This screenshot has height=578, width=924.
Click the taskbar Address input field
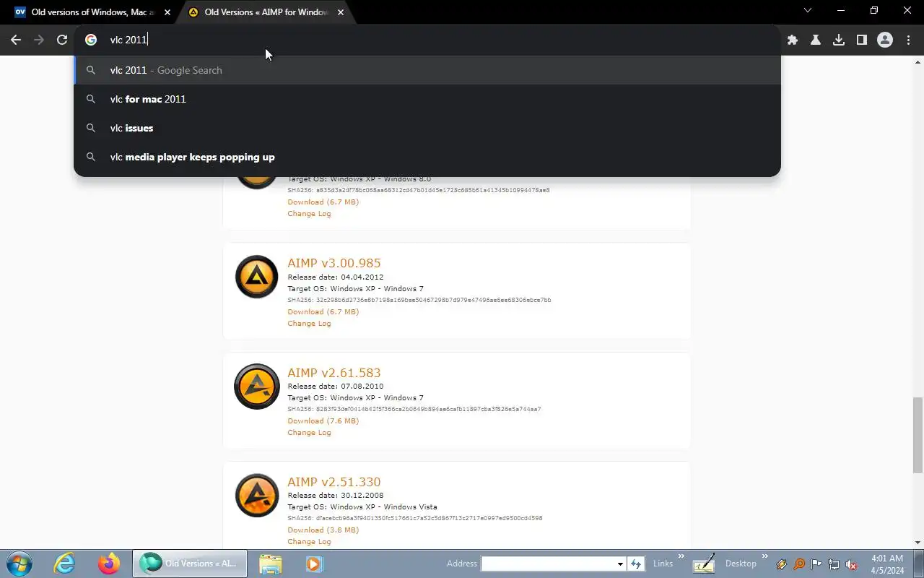[x=548, y=564]
